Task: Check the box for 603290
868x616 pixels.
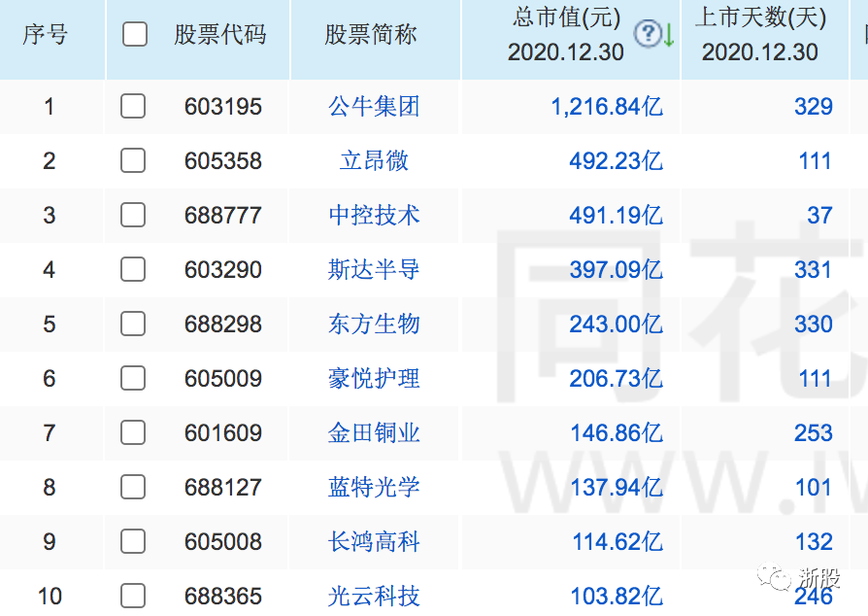Action: pos(133,269)
